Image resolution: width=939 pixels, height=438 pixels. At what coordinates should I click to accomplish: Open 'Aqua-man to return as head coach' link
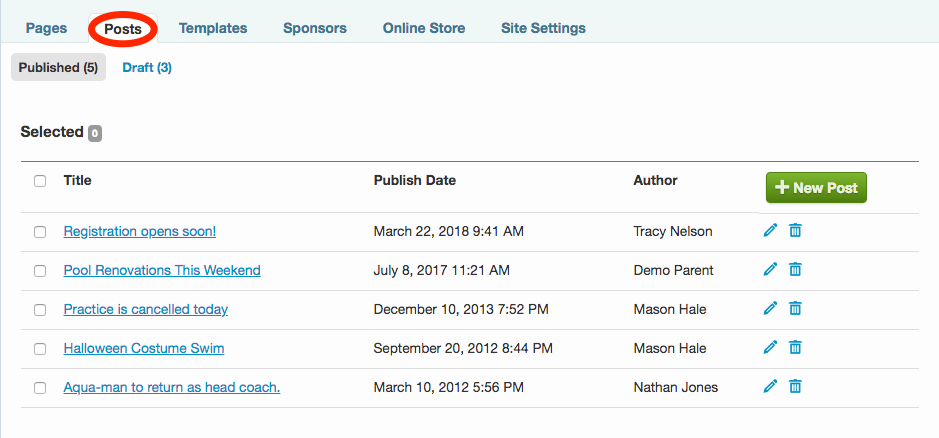pos(171,387)
